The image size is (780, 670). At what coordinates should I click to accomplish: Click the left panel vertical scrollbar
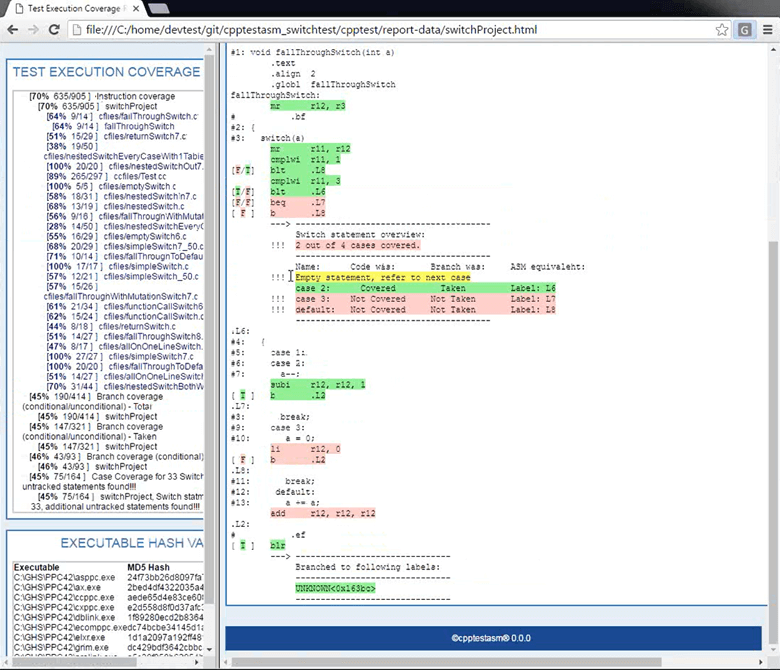[209, 328]
